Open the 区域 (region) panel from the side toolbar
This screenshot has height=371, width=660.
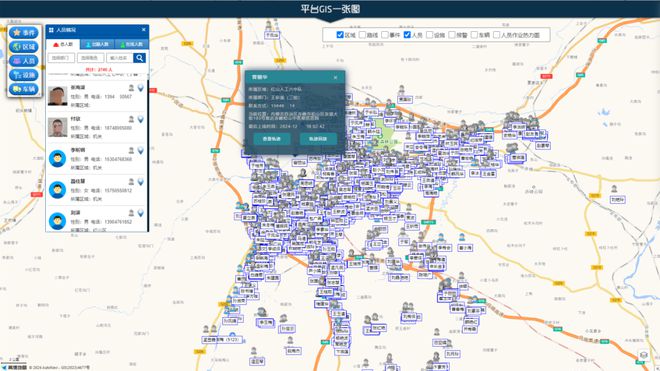click(24, 47)
